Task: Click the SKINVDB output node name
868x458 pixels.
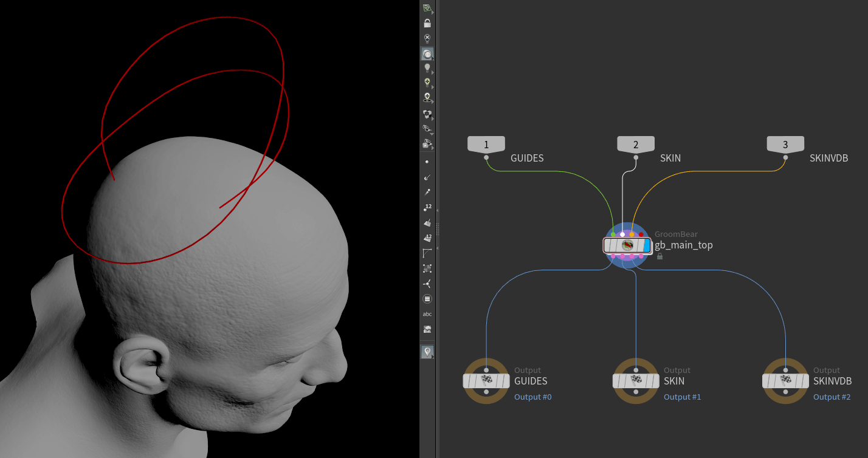Action: 832,381
